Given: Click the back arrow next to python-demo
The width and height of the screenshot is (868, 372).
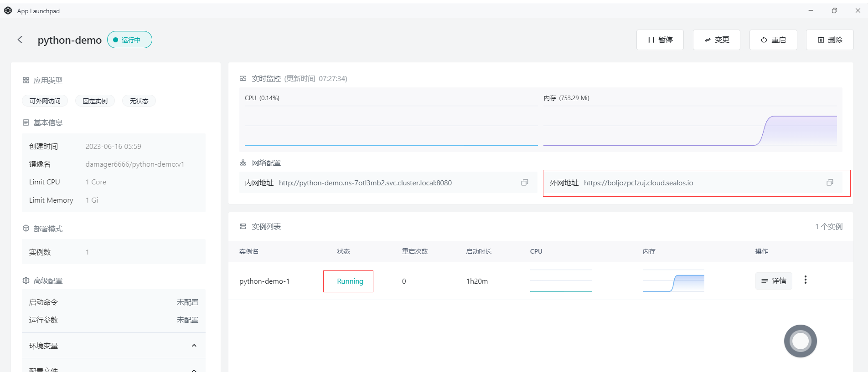Looking at the screenshot, I should (x=20, y=40).
